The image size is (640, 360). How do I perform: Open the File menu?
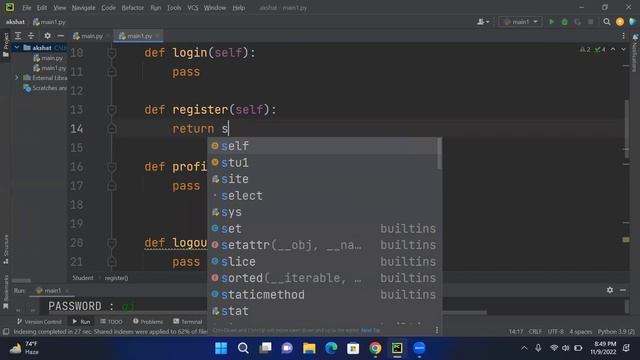(27, 8)
